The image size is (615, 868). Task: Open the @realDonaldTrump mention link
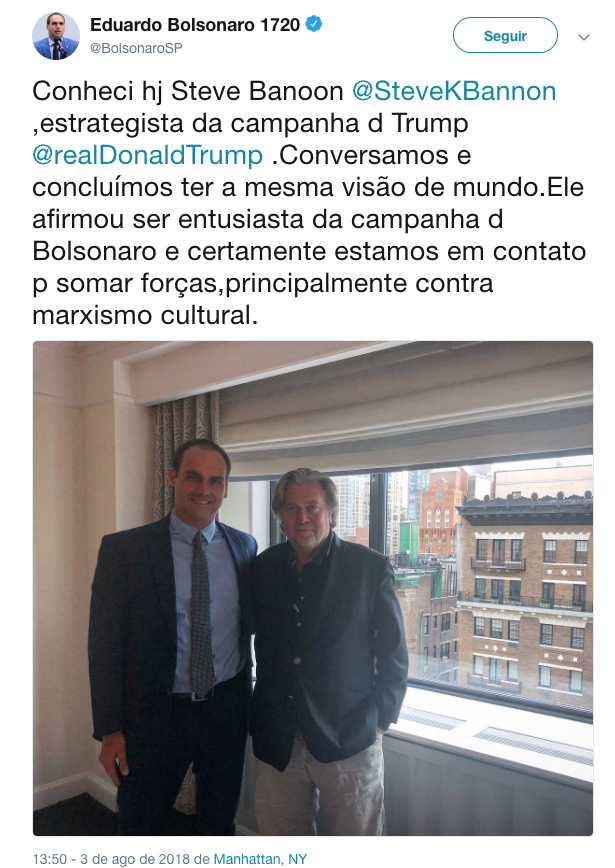click(x=147, y=155)
